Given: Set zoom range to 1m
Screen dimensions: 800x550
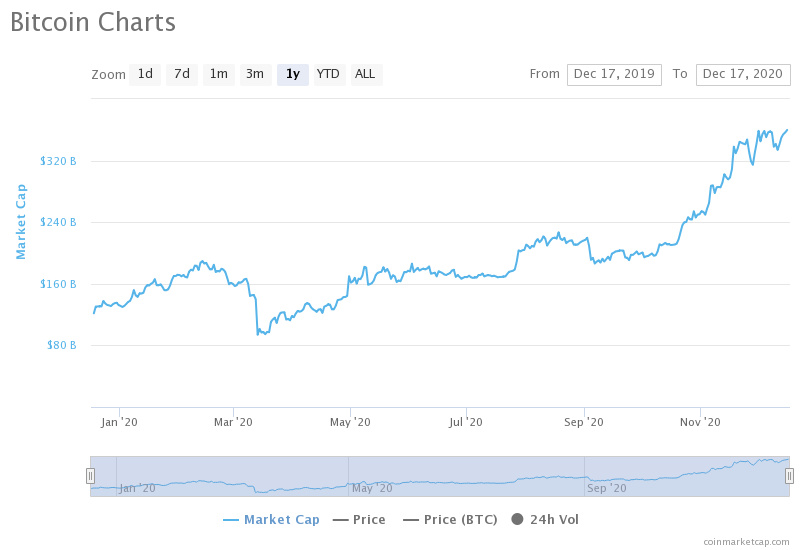Looking at the screenshot, I should coord(219,74).
